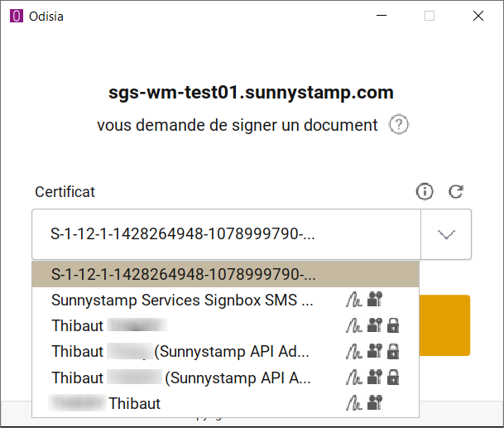The image size is (504, 428).
Task: Select Sunnystamp Services Signbox SMS certificate
Action: coord(182,300)
